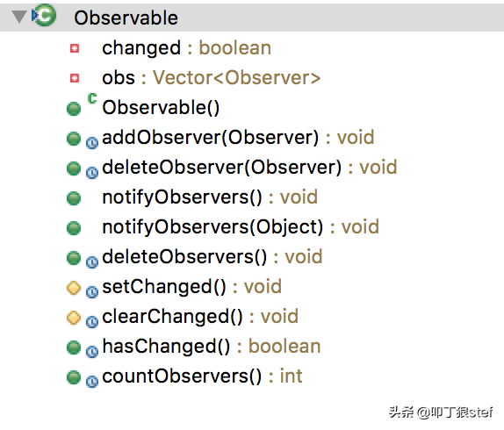This screenshot has width=504, height=430.
Task: Select the Observable() constructor entry
Action: (x=161, y=108)
